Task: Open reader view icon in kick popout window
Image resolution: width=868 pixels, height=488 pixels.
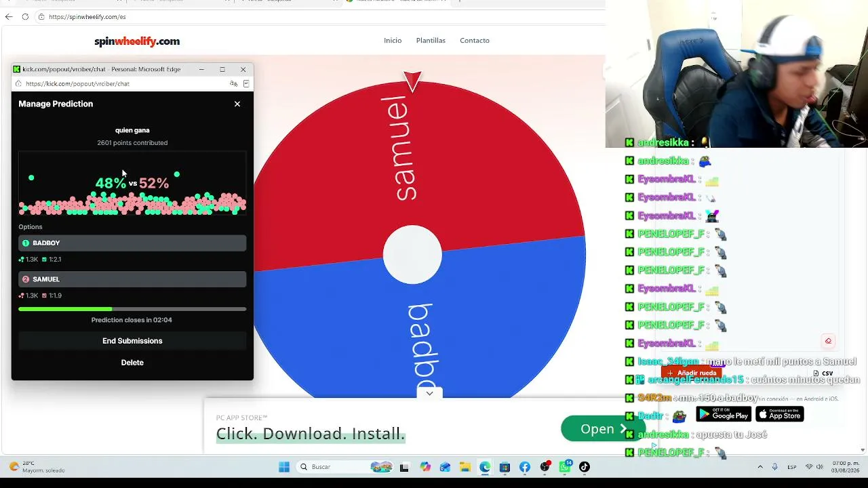Action: (246, 83)
